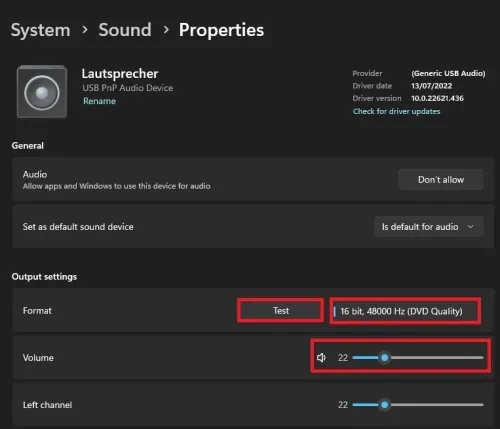The image size is (500, 429).
Task: Click the General section heading
Action: coord(28,146)
